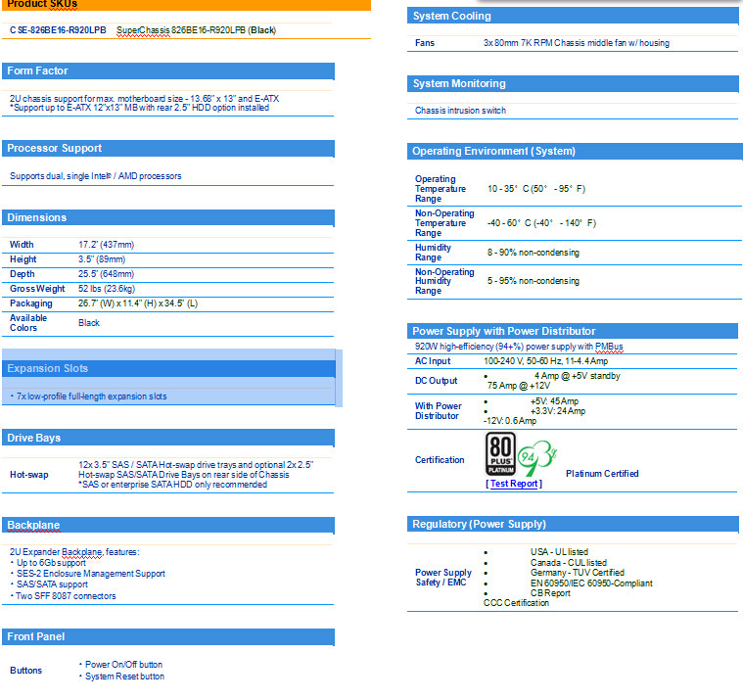Click the Fans description '3x 80mm 7K RPM'

click(x=577, y=43)
